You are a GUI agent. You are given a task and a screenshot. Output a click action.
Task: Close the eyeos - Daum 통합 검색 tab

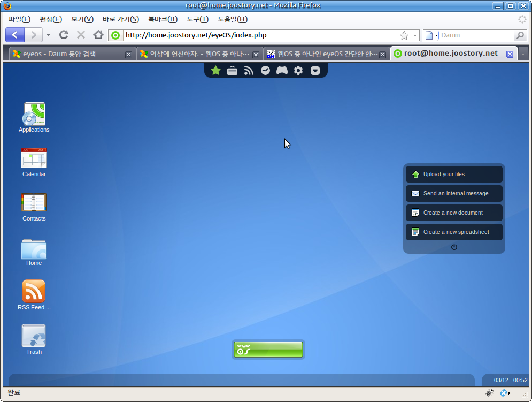point(129,55)
